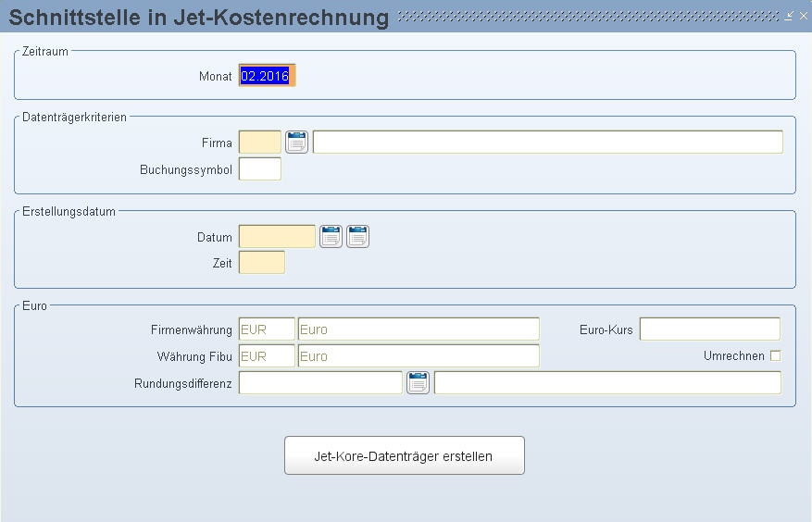Click Währung Fibu code field EUR
Viewport: 812px width, 522px height.
tap(267, 355)
